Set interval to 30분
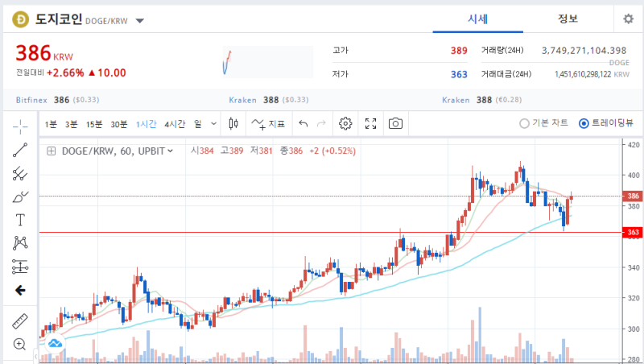644x364 pixels. tap(118, 124)
